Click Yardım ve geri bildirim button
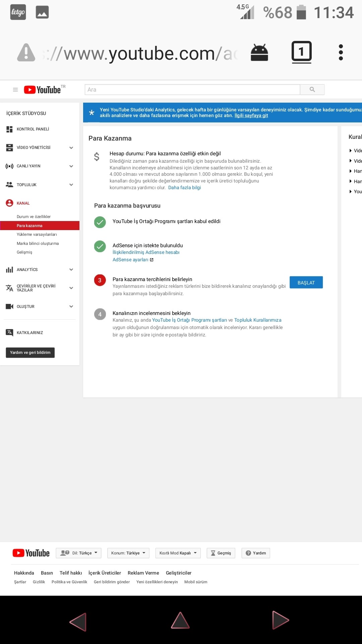The image size is (362, 644). point(30,353)
